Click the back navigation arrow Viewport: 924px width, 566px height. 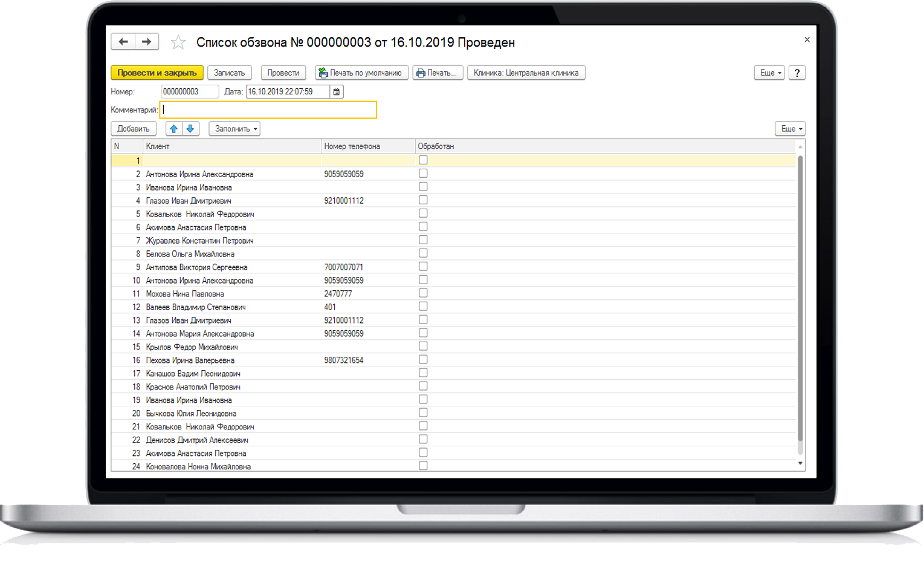click(123, 42)
